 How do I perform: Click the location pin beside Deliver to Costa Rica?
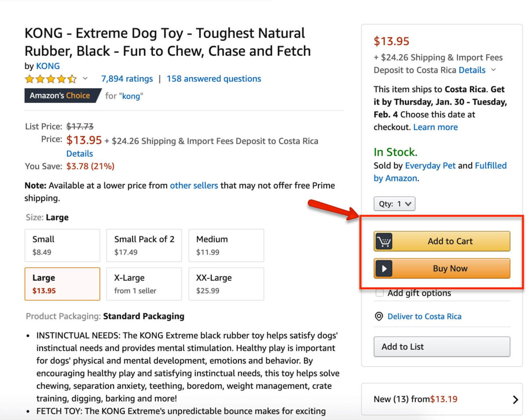pos(379,316)
